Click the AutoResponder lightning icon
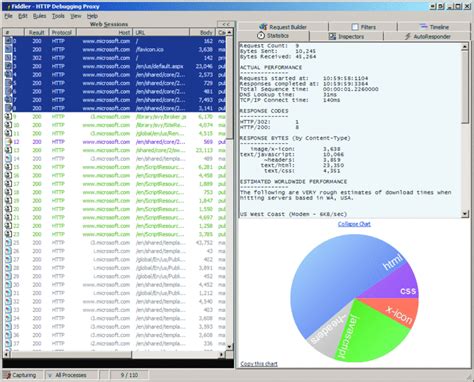The image size is (474, 382). (x=408, y=36)
